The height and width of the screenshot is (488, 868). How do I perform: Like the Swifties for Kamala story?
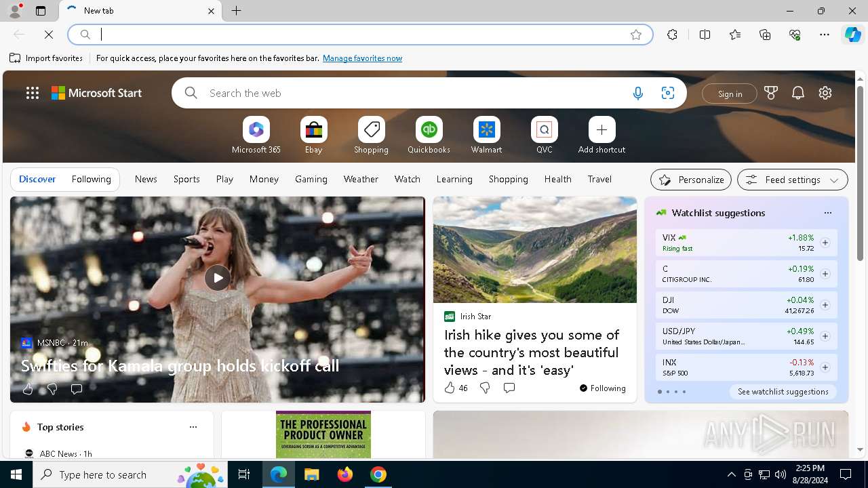pyautogui.click(x=28, y=389)
